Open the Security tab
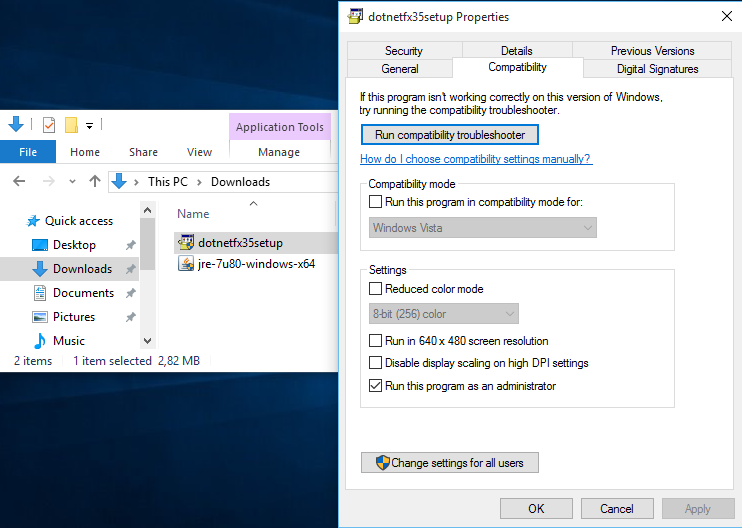742x528 pixels. [404, 51]
